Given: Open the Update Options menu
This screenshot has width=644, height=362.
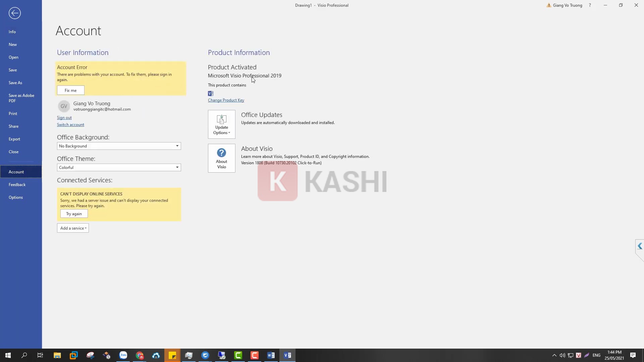Looking at the screenshot, I should (221, 124).
